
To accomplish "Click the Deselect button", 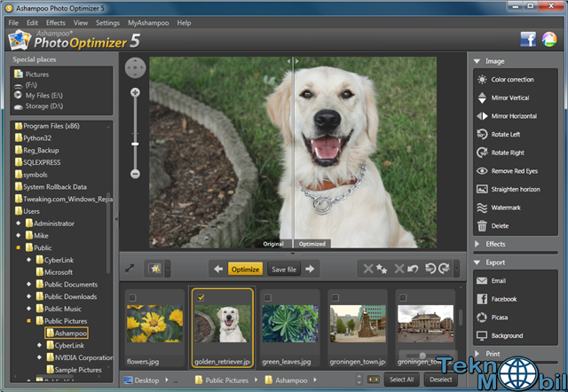I will (440, 380).
